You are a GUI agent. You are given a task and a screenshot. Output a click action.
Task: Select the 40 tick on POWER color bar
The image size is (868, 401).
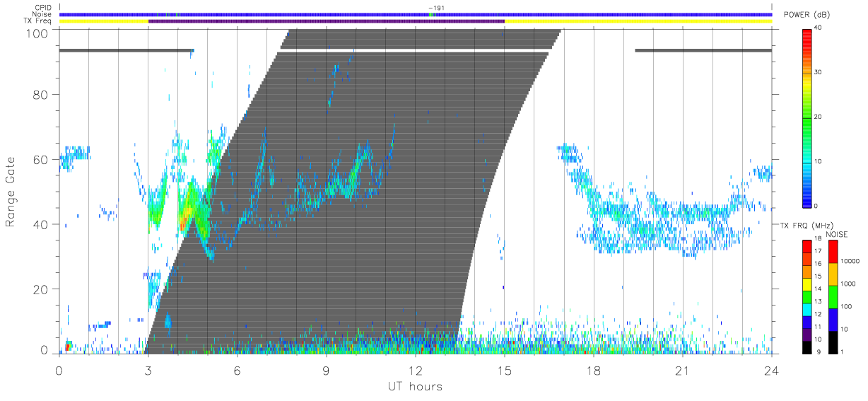pyautogui.click(x=819, y=28)
